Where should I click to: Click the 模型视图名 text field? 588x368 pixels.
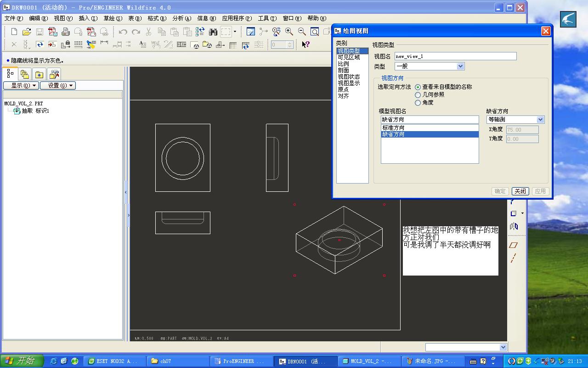tap(430, 120)
